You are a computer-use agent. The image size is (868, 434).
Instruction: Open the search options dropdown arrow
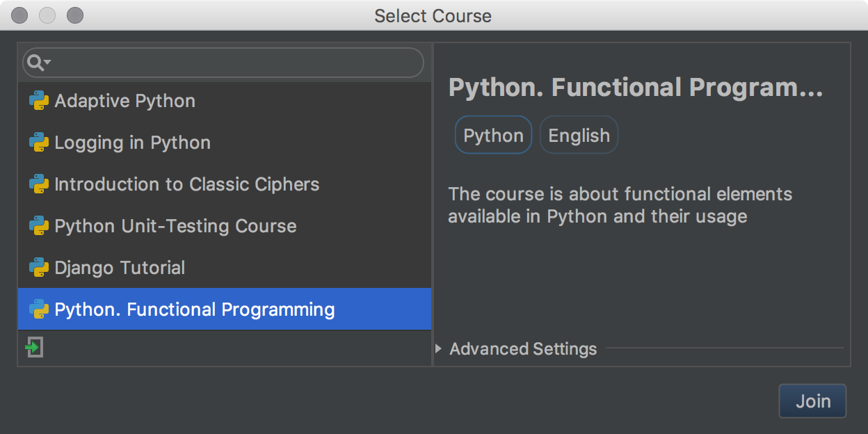48,63
